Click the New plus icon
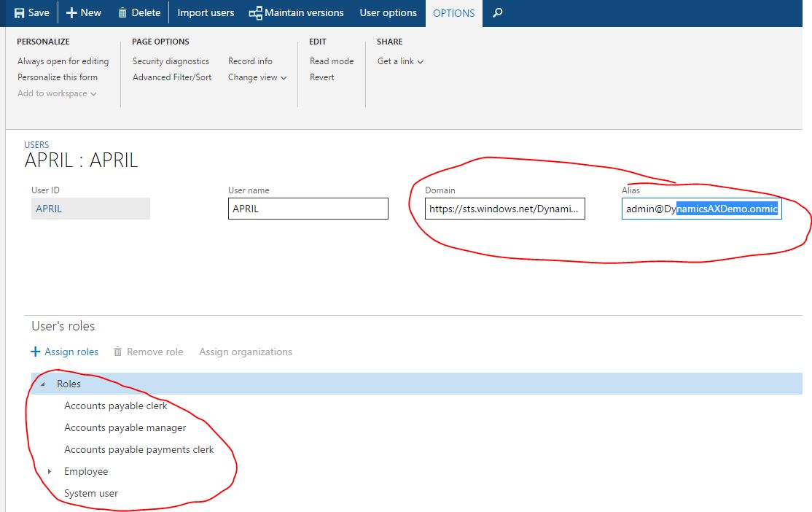 pyautogui.click(x=71, y=13)
